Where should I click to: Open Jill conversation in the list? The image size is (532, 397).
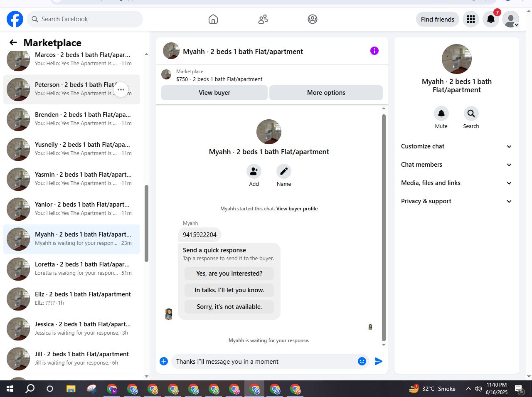(x=71, y=359)
